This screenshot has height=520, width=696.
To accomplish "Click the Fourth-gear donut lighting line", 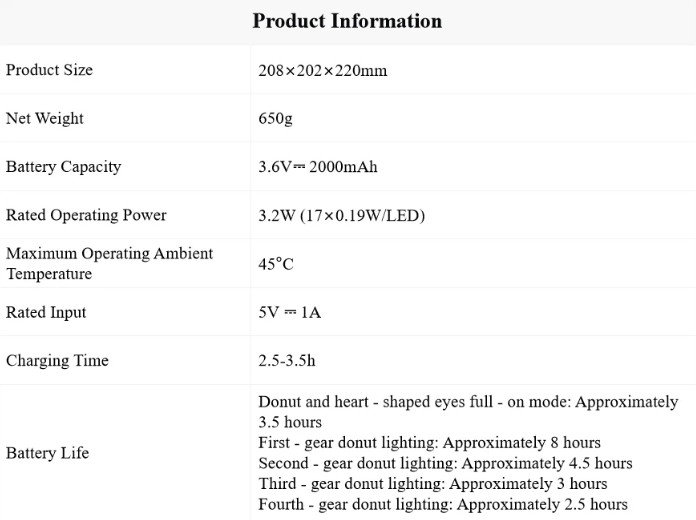I will coord(442,504).
